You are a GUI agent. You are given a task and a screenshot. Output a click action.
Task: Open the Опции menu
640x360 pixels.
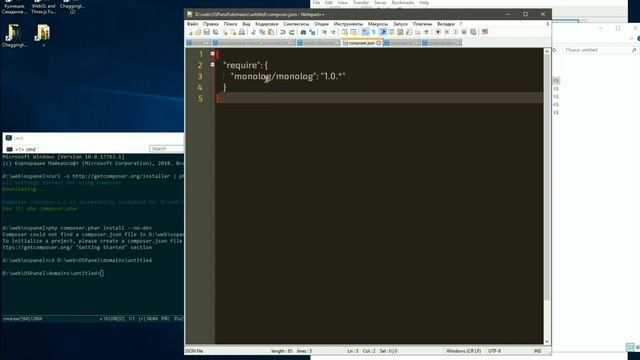[321, 24]
